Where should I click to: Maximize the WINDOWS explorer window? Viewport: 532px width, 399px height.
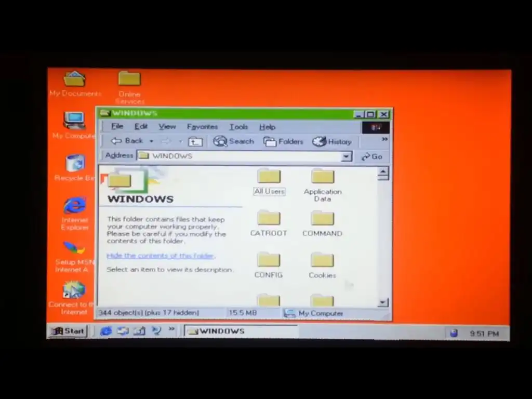(x=370, y=115)
